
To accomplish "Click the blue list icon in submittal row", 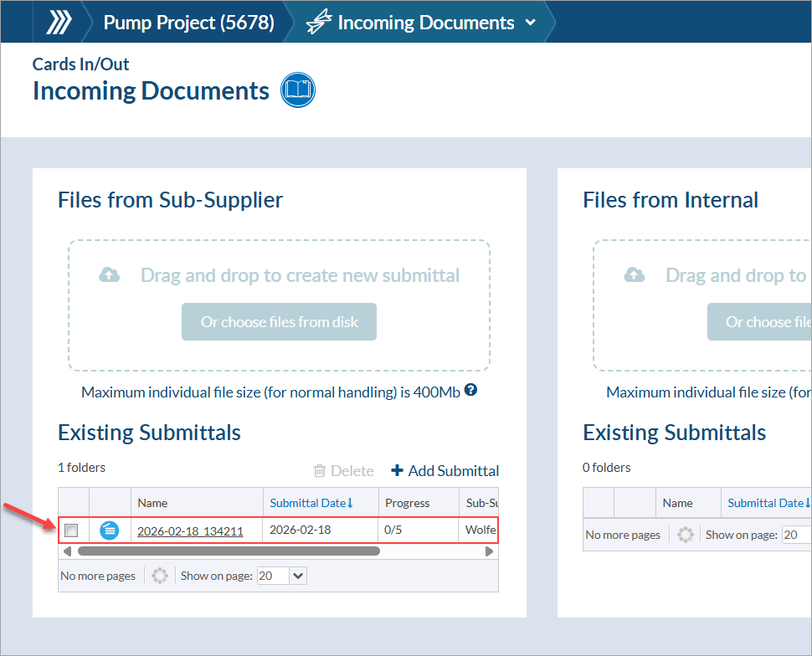I will (x=110, y=530).
